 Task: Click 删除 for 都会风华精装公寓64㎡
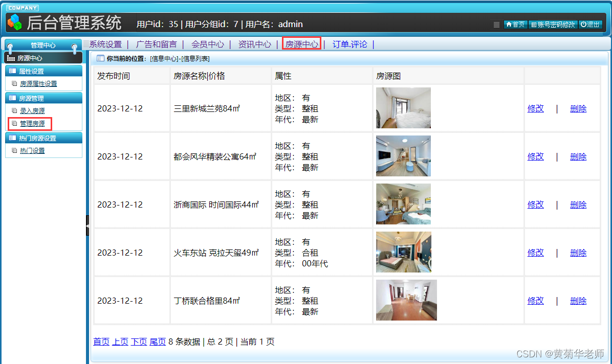click(578, 156)
